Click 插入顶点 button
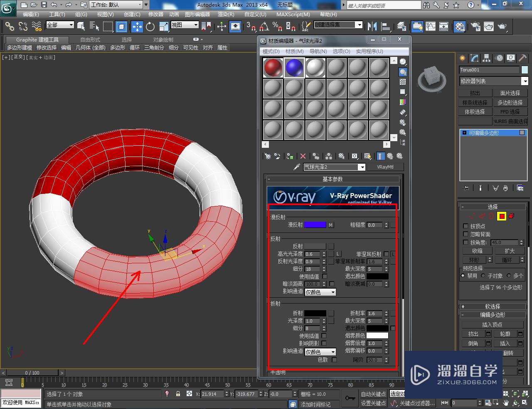532x409 pixels. click(493, 325)
